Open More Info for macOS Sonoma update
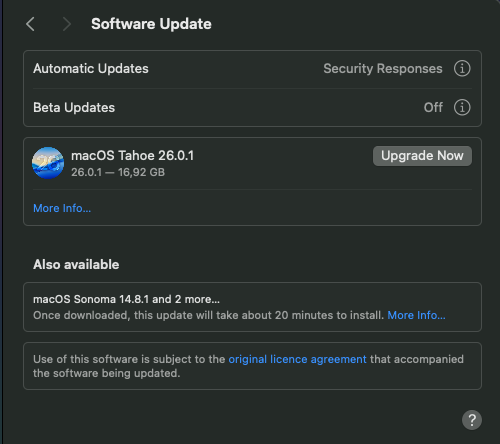The image size is (500, 444). 416,315
